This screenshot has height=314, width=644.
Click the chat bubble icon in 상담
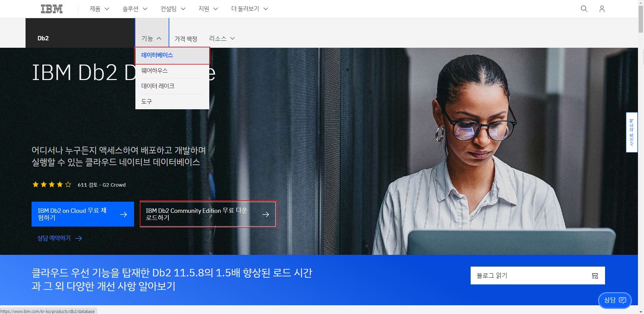pyautogui.click(x=622, y=300)
